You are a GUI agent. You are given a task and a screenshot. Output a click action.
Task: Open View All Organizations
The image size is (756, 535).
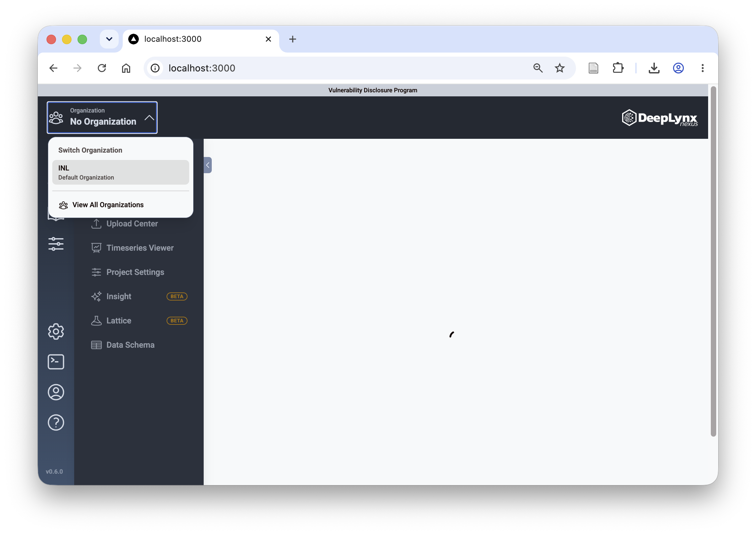tap(120, 205)
